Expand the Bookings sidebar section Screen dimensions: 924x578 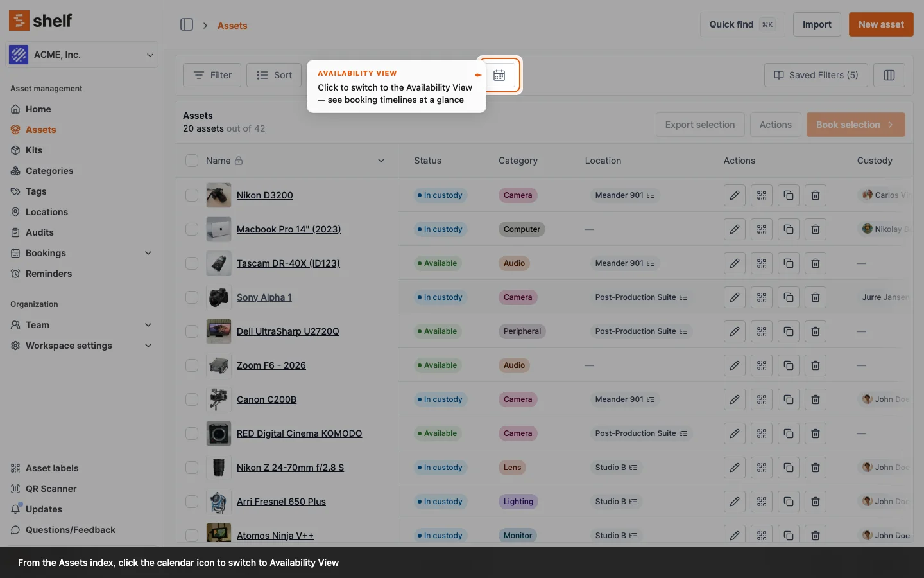tap(148, 253)
